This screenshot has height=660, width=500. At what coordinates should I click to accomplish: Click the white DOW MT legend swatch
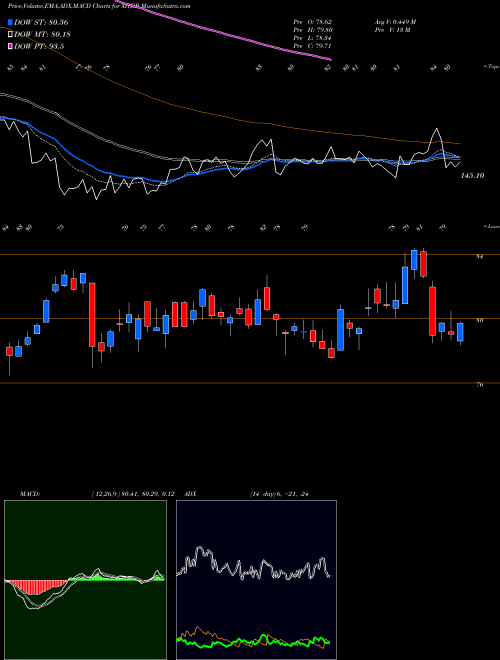10,35
